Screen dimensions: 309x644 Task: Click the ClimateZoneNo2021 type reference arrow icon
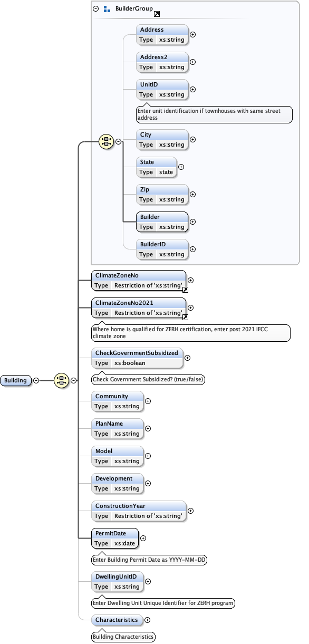pyautogui.click(x=185, y=317)
